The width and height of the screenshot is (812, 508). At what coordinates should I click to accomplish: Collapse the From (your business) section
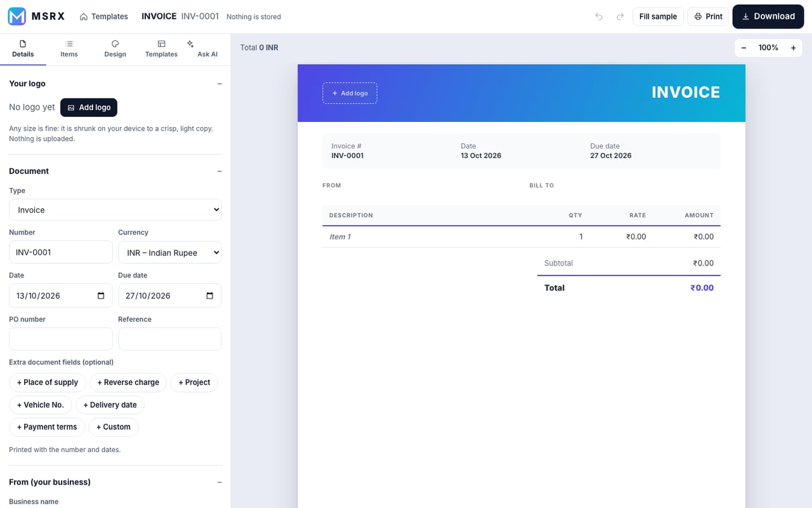click(x=219, y=483)
